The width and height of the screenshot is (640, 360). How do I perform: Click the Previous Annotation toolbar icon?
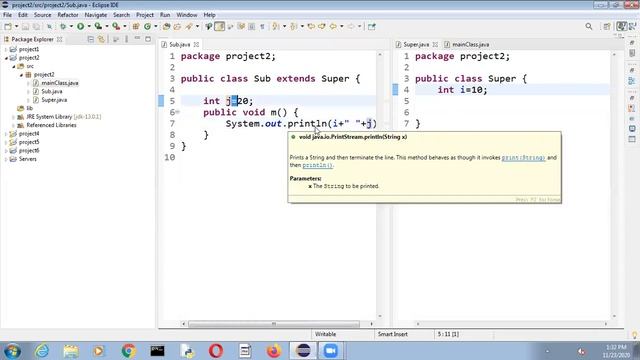(x=293, y=27)
